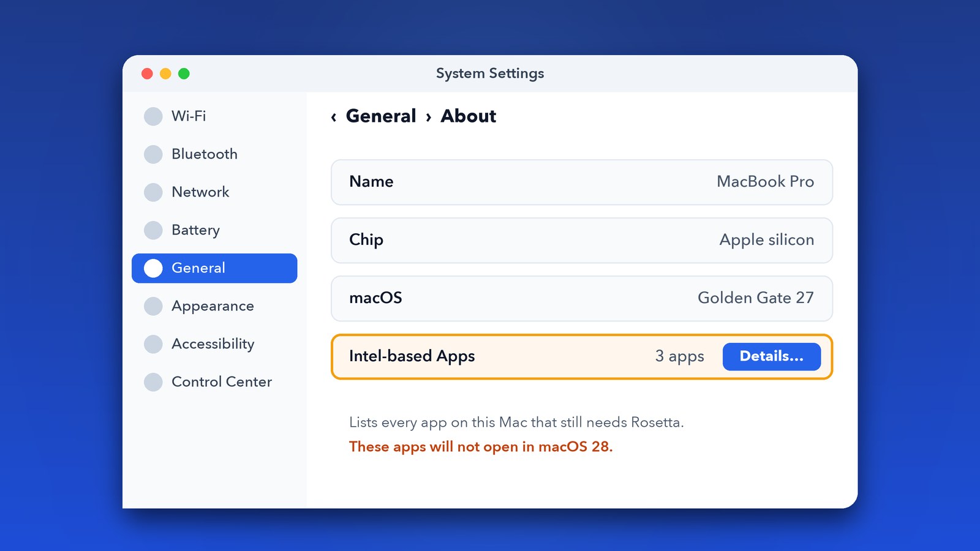Screen dimensions: 980x551
Task: Select Bluetooth in the sidebar
Action: 205,154
